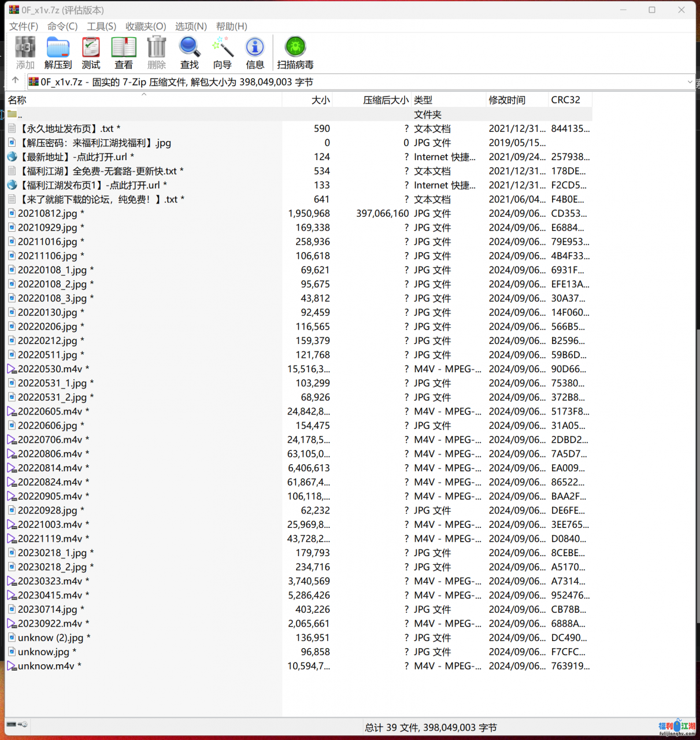
Task: Click the drive icon in status bar
Action: [12, 724]
